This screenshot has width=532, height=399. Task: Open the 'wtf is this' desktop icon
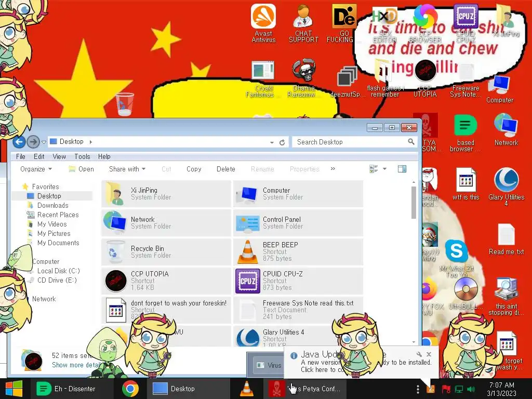(465, 183)
